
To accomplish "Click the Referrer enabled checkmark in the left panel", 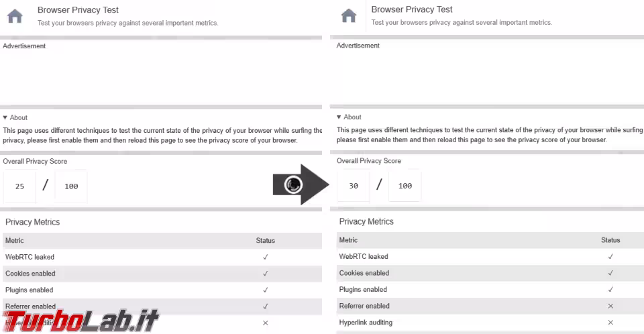I will (x=266, y=307).
